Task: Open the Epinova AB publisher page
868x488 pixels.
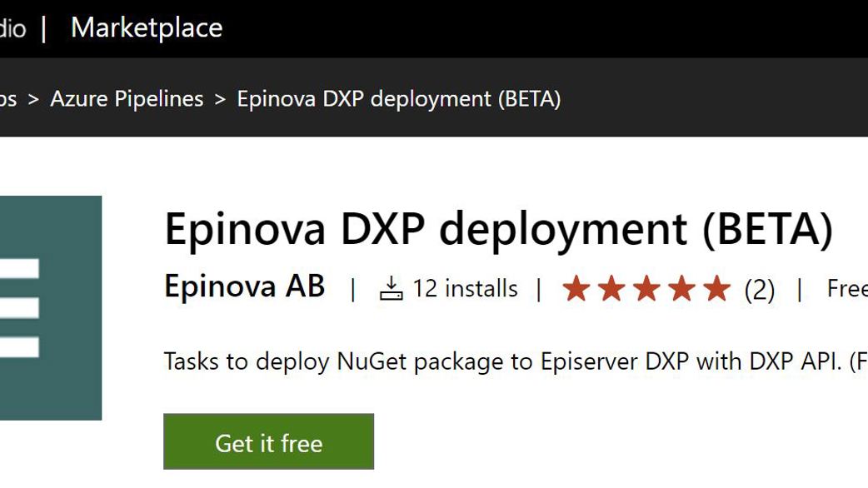Action: tap(245, 286)
